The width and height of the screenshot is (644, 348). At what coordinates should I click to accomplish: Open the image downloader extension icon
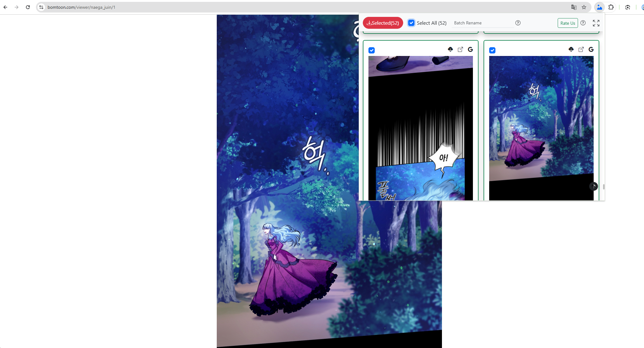click(x=599, y=7)
